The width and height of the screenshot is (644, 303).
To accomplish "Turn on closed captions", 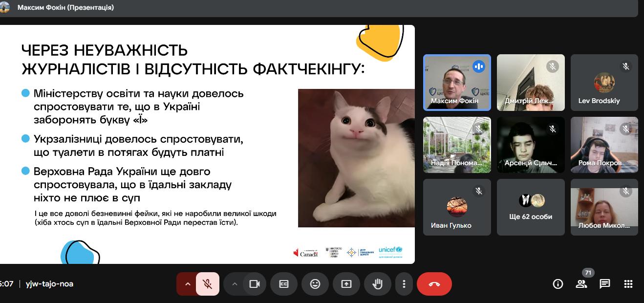I will 284,284.
